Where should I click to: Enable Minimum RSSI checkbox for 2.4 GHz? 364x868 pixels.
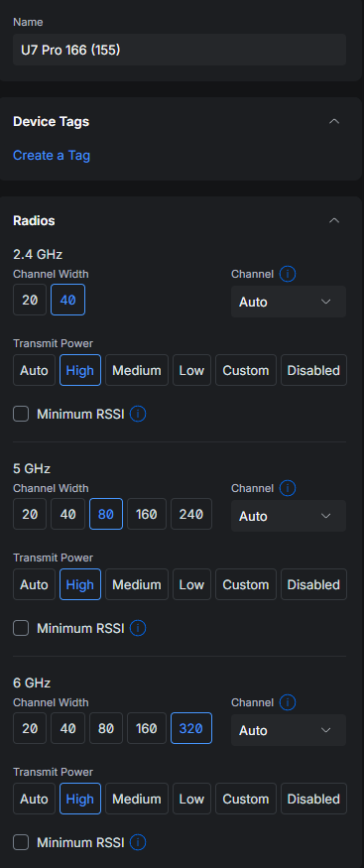(x=21, y=414)
